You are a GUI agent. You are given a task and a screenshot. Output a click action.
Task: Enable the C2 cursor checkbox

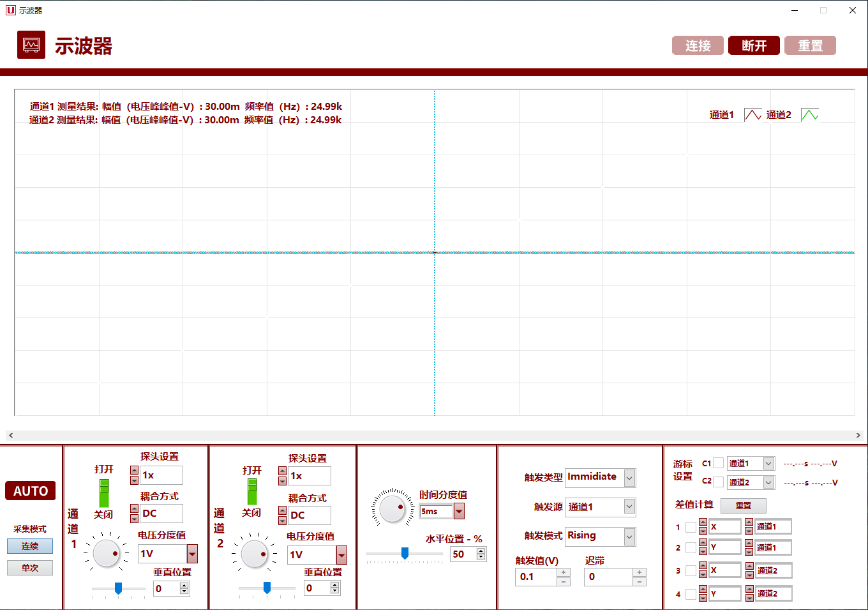tap(719, 482)
